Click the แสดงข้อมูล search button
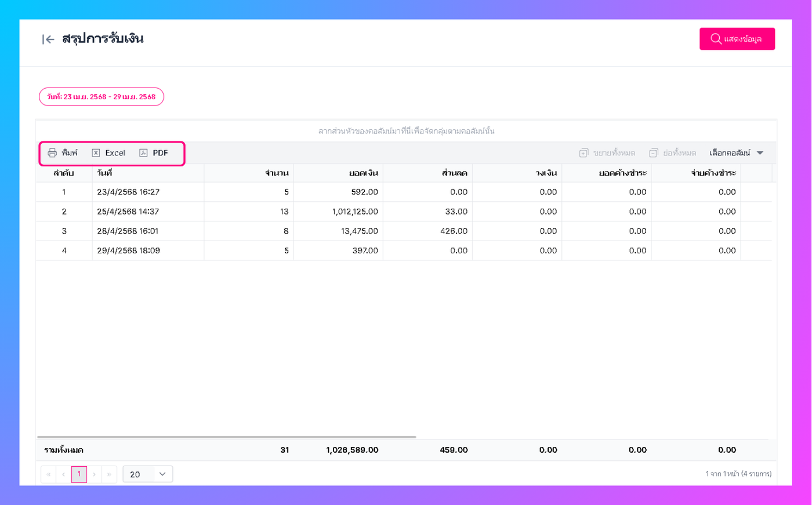 tap(737, 39)
